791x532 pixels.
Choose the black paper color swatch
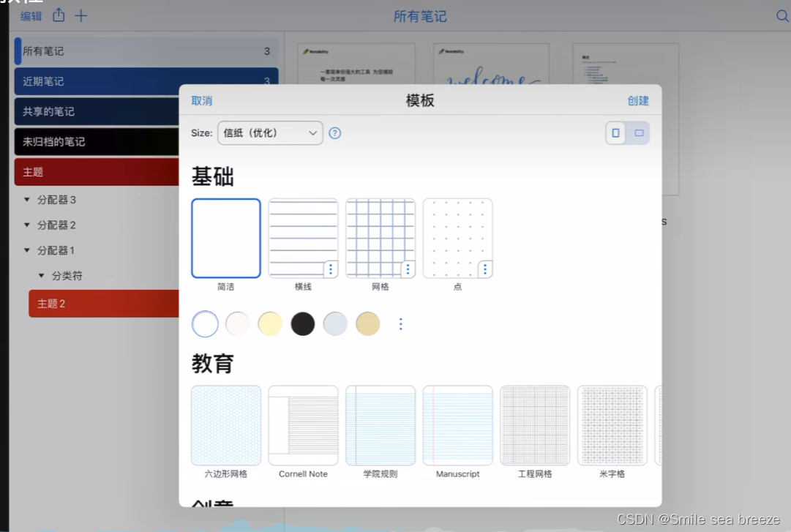point(303,323)
